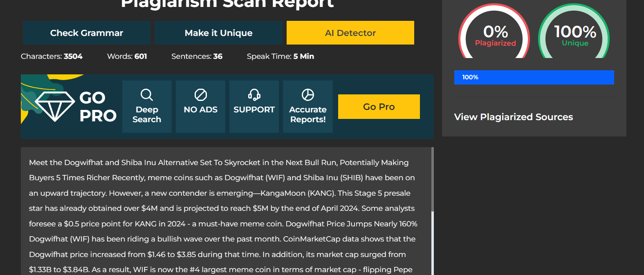This screenshot has width=644, height=275.
Task: Click the No Ads circle-slash icon
Action: tap(201, 95)
